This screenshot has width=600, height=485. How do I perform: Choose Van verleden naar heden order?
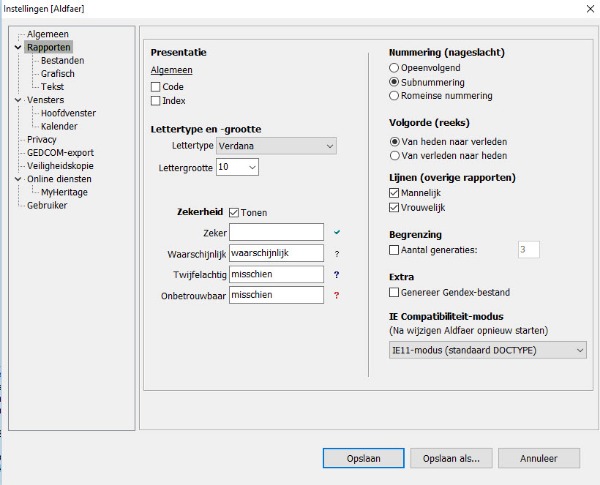[x=394, y=156]
